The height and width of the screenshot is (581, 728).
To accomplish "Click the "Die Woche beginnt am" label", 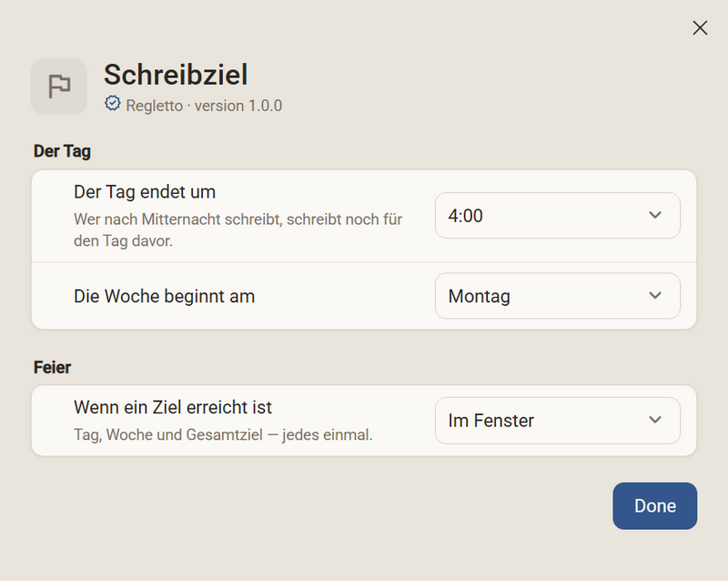I will coord(165,297).
